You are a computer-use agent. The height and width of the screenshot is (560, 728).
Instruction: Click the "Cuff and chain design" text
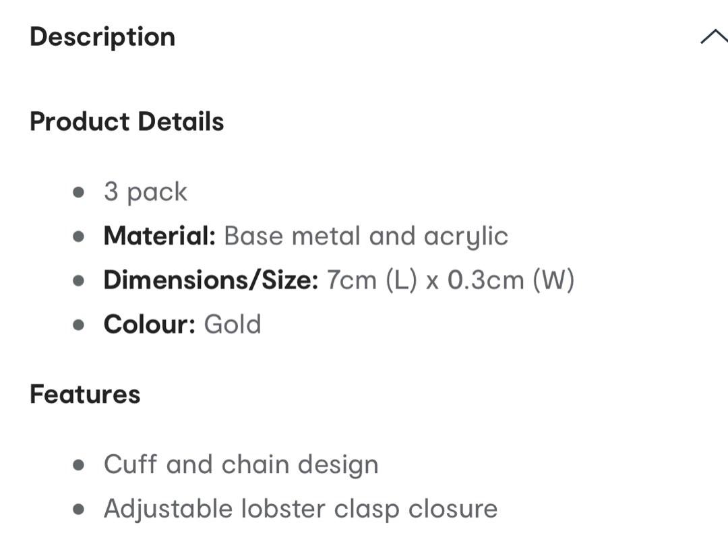click(x=241, y=465)
